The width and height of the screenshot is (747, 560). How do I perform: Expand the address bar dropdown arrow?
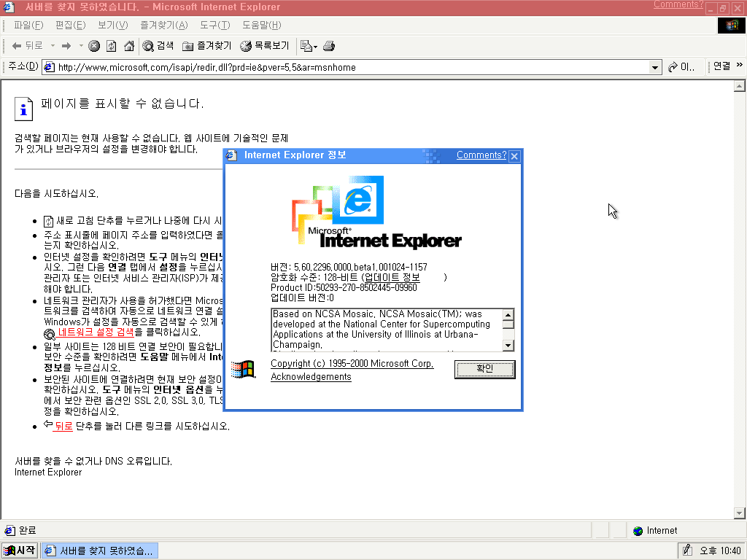tap(655, 68)
